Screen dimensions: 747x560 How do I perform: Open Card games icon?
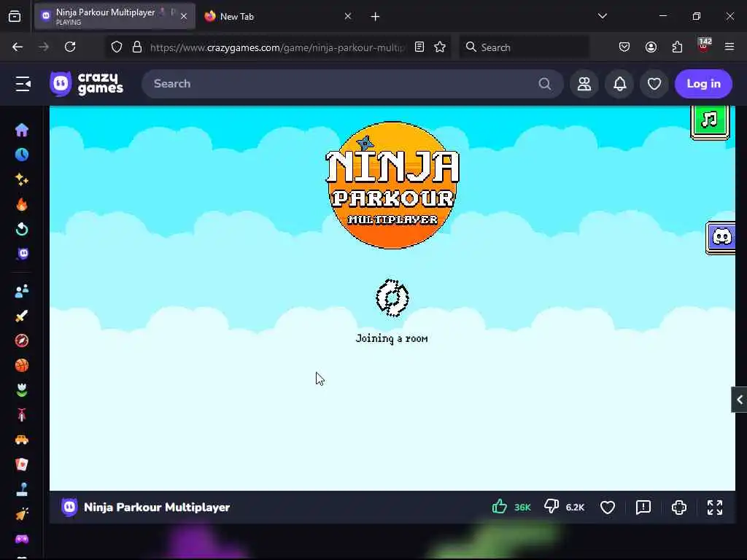(x=22, y=464)
